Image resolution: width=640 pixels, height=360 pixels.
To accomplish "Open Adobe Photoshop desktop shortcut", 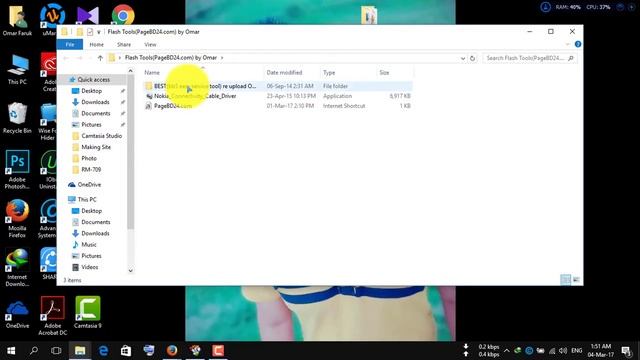I will [17, 169].
